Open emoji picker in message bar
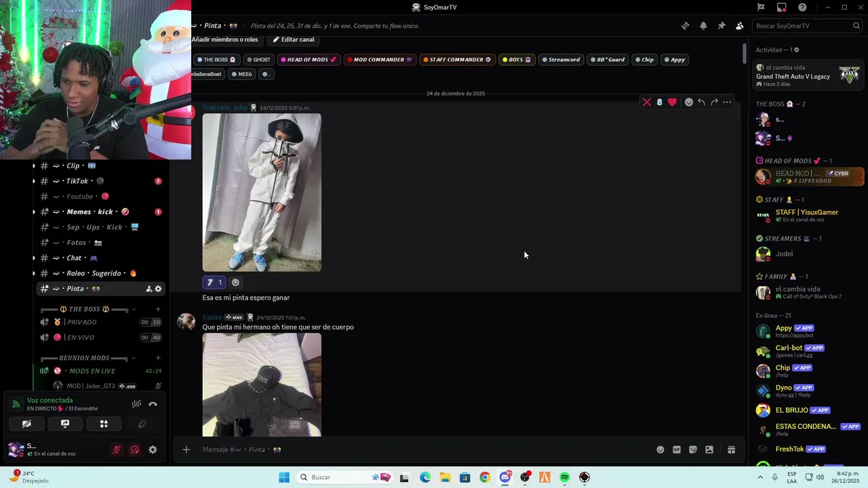The image size is (868, 488). (660, 449)
